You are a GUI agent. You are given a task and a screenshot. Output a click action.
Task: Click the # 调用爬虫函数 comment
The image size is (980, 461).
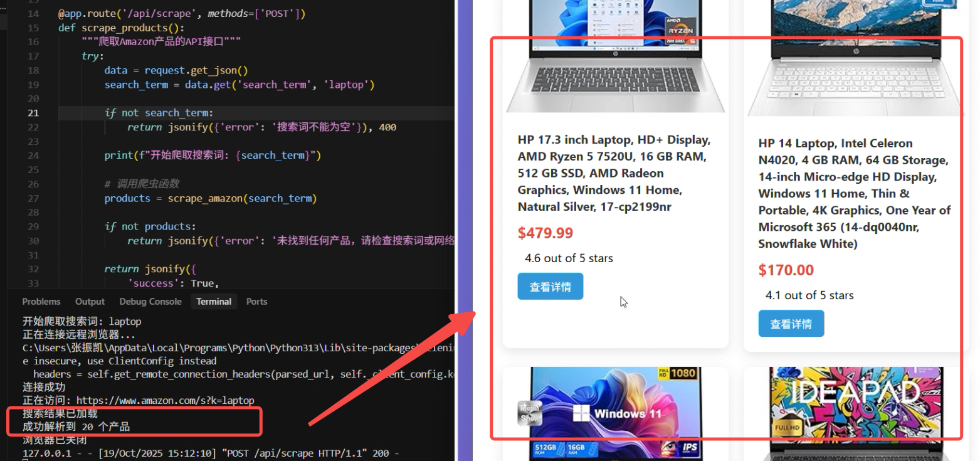[142, 184]
